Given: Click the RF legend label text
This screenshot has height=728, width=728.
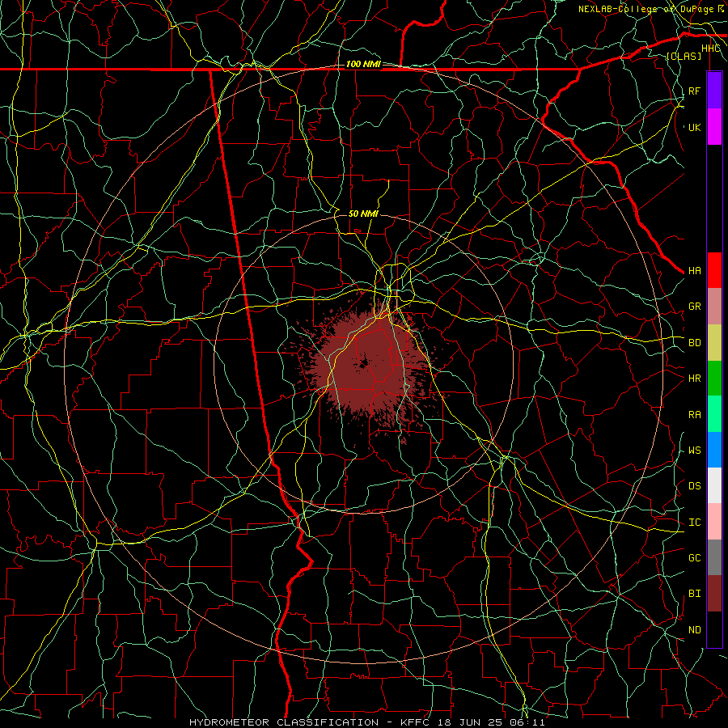Looking at the screenshot, I should 694,91.
